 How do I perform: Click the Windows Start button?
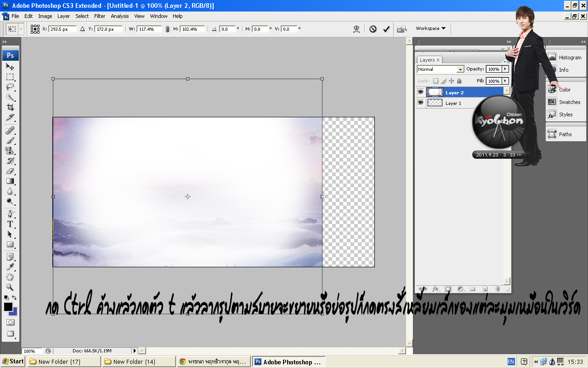(13, 362)
